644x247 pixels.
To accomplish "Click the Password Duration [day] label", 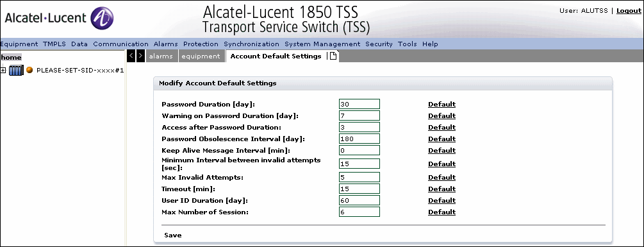I will (209, 104).
